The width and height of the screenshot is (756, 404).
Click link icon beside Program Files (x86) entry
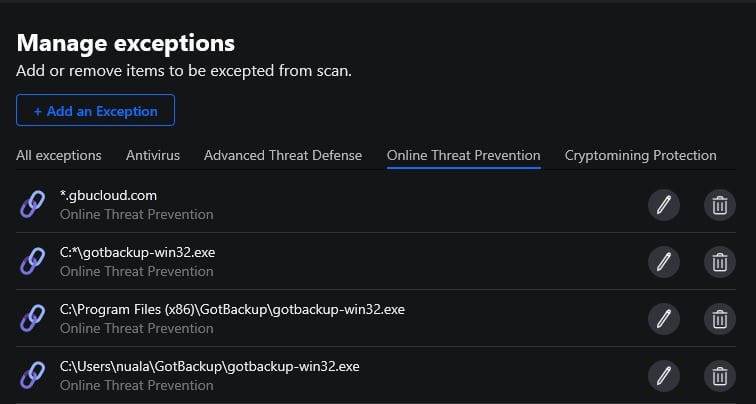click(x=33, y=319)
